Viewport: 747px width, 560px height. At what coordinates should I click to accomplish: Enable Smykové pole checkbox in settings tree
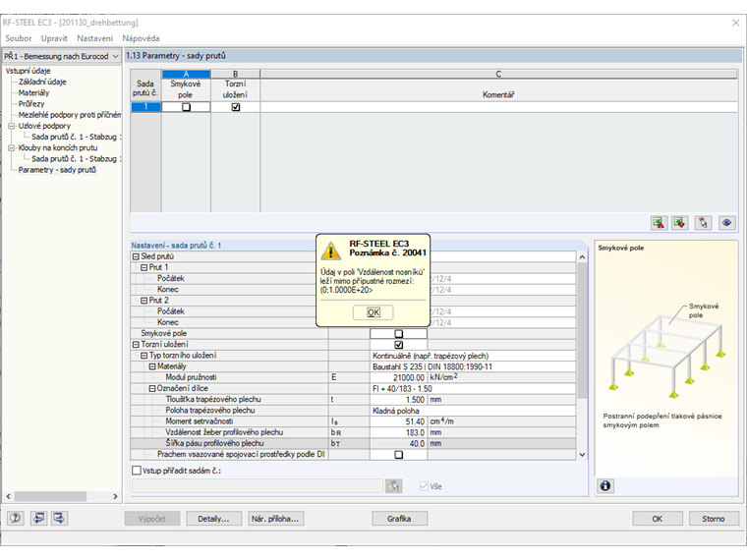(399, 334)
